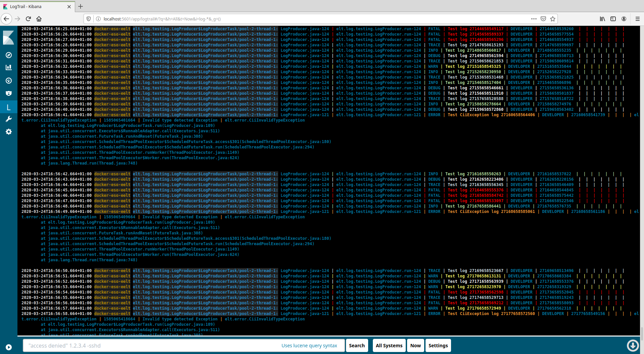The height and width of the screenshot is (354, 644).
Task: Toggle the Firefox sidebar view
Action: (x=613, y=19)
